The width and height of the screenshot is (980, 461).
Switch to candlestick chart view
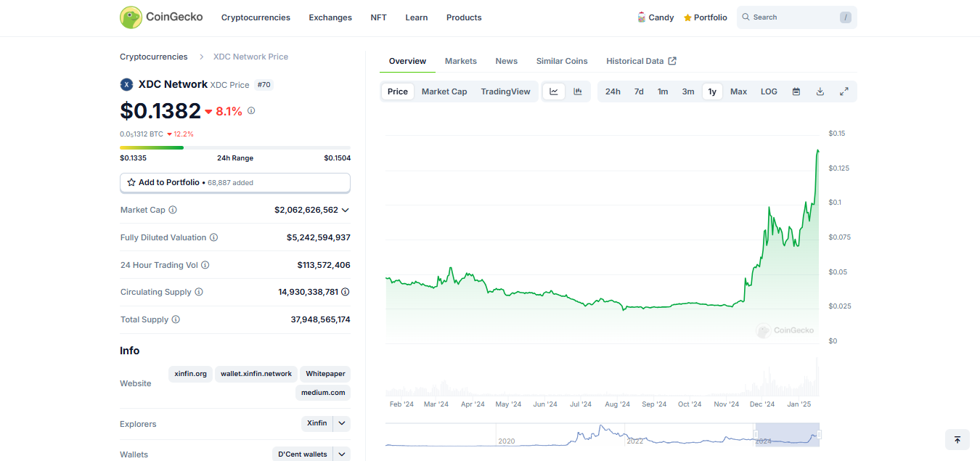[x=578, y=91]
